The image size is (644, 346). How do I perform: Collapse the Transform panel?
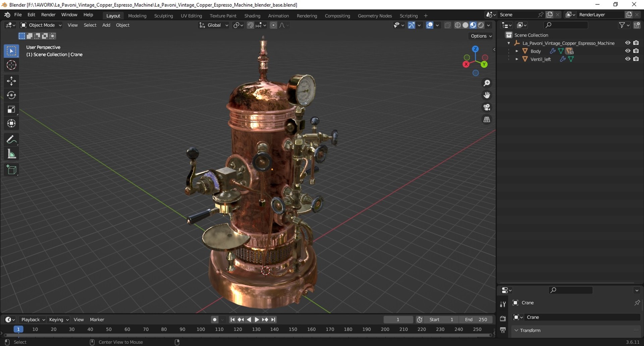516,331
